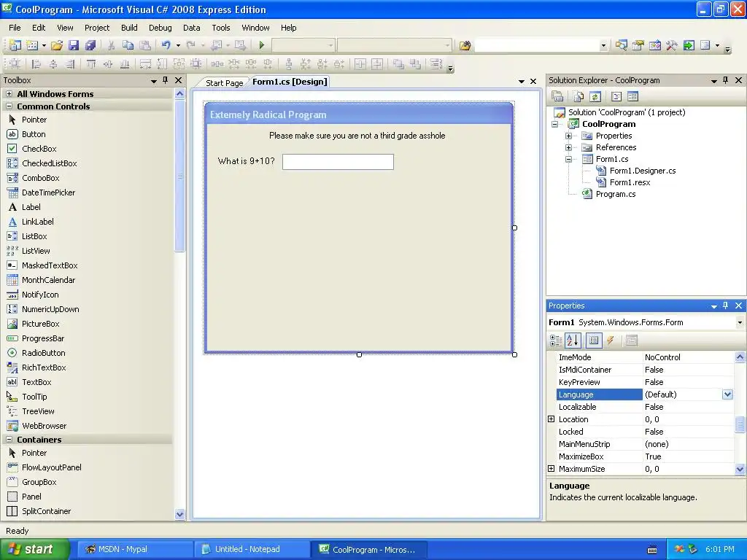Click the New Project toolbar icon
Image resolution: width=747 pixels, height=560 pixels.
pyautogui.click(x=15, y=45)
